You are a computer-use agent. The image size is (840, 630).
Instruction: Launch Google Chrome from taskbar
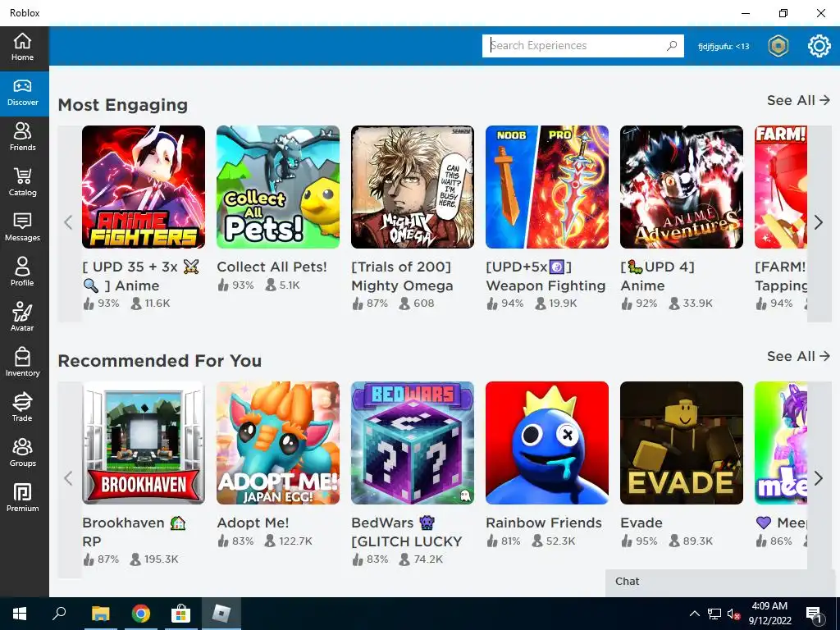[141, 614]
